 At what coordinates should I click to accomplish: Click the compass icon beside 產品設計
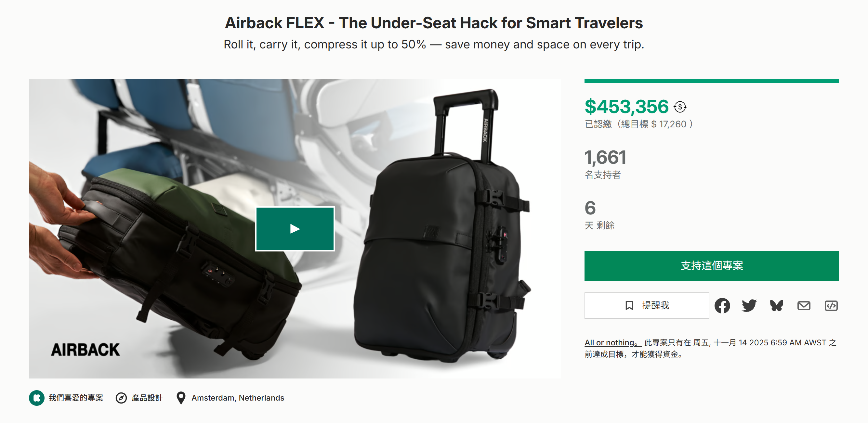pyautogui.click(x=121, y=398)
